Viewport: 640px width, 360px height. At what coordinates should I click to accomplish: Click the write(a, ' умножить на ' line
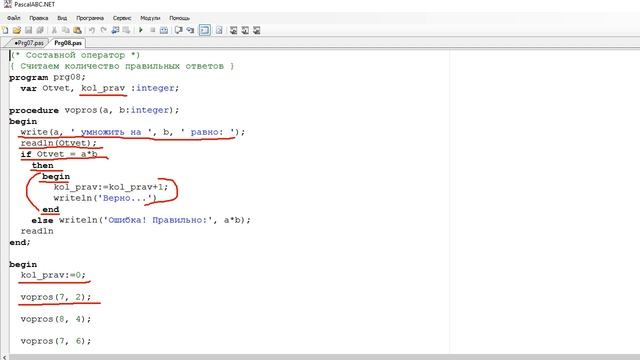pos(133,132)
